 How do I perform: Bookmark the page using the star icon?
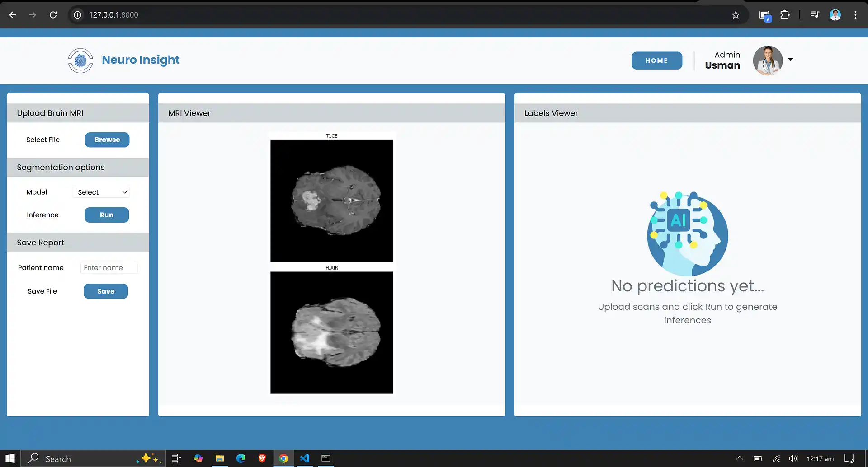736,14
